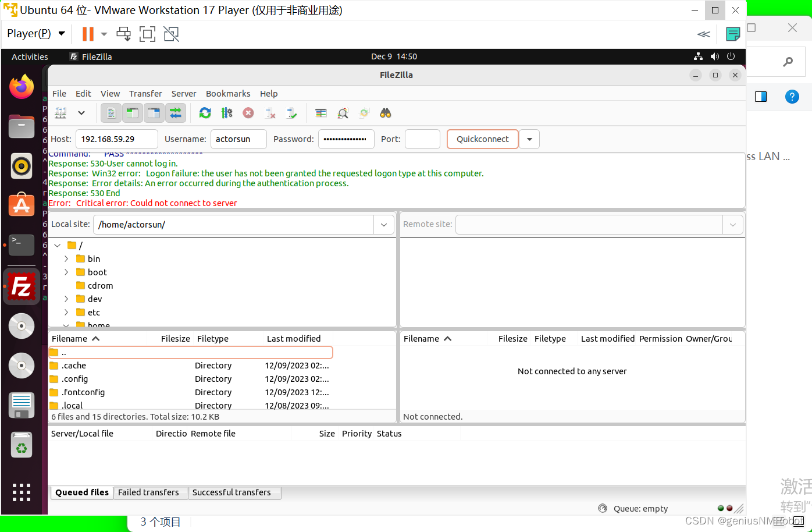This screenshot has height=532, width=812.
Task: Open Firefox from the Ubuntu dock
Action: click(22, 87)
